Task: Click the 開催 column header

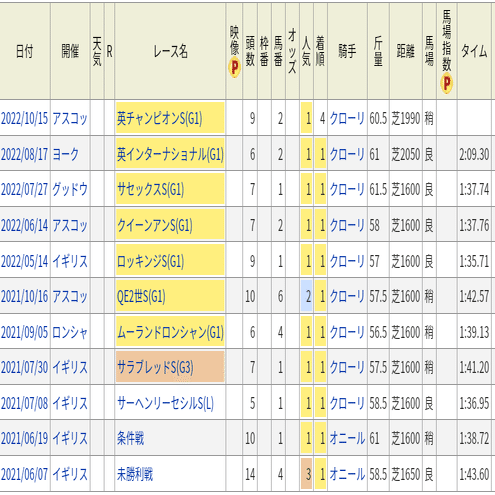Action: point(70,52)
